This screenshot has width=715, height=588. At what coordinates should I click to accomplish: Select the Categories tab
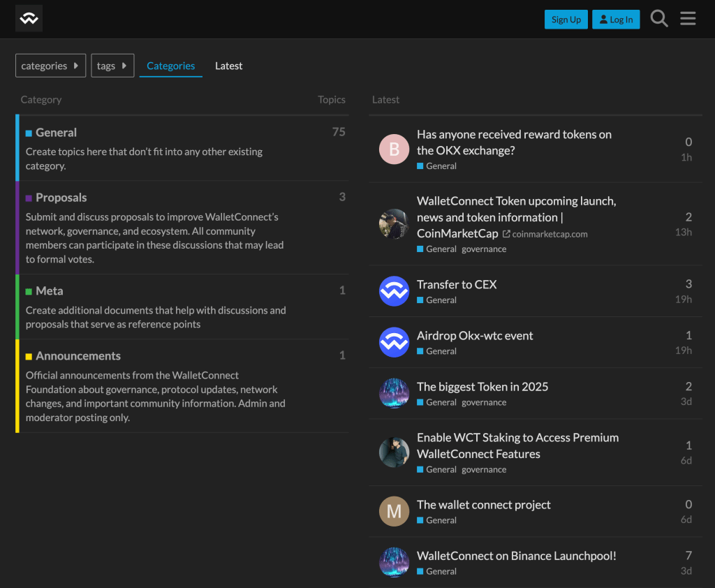coord(170,65)
